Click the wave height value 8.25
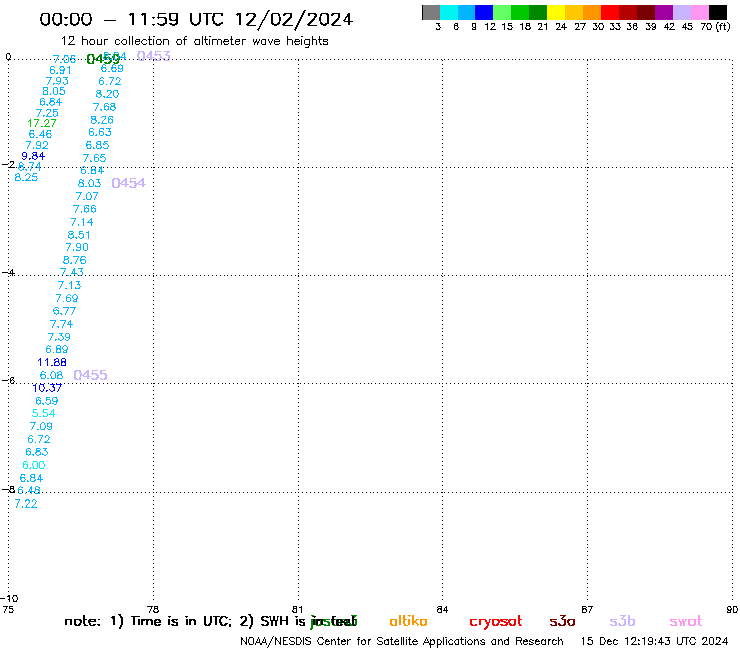 [x=26, y=177]
